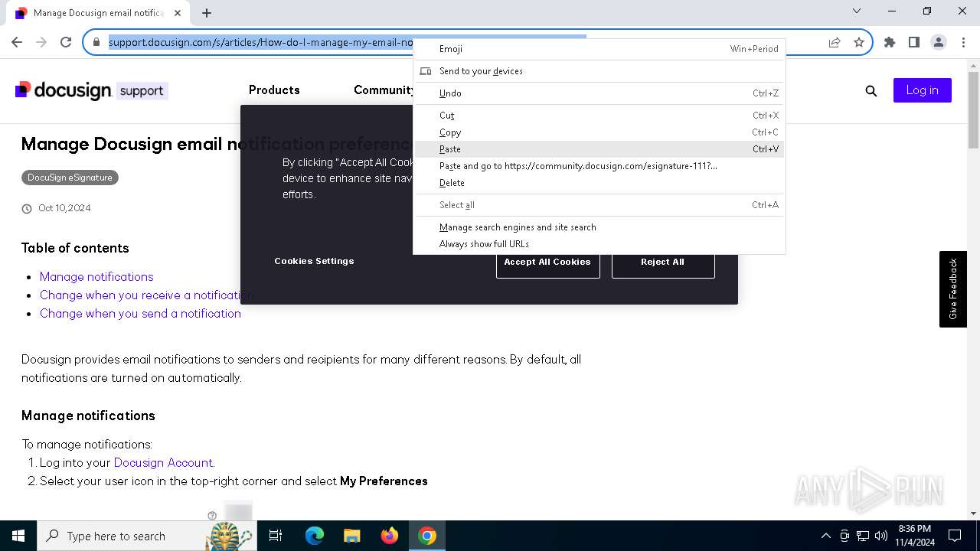Open the Products navigation menu
Screen dimensions: 980x551
[x=274, y=90]
